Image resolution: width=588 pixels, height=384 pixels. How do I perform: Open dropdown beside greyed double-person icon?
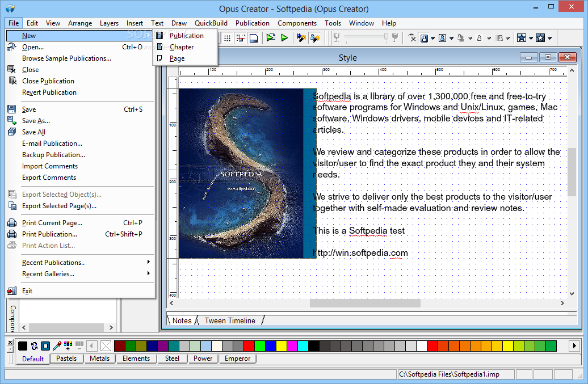471,38
